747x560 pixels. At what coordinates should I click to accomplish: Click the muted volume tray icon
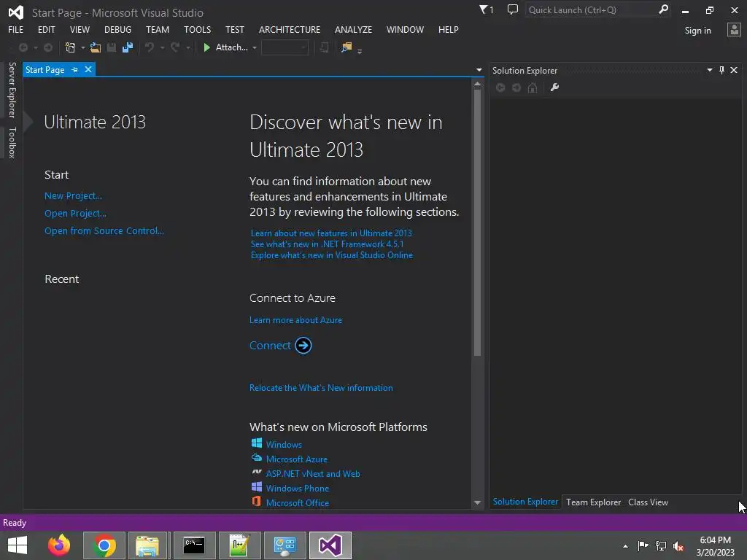pyautogui.click(x=678, y=545)
